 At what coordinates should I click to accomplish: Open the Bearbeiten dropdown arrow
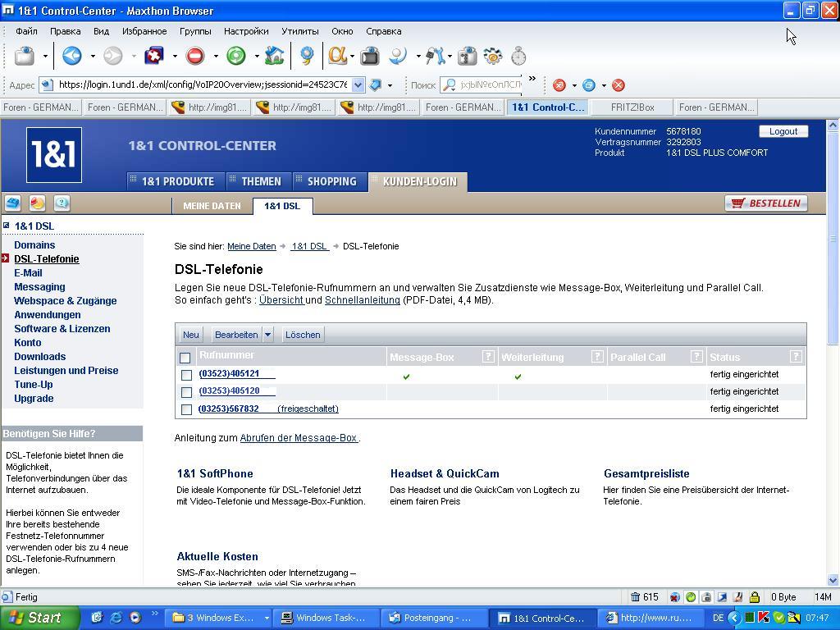click(x=268, y=335)
